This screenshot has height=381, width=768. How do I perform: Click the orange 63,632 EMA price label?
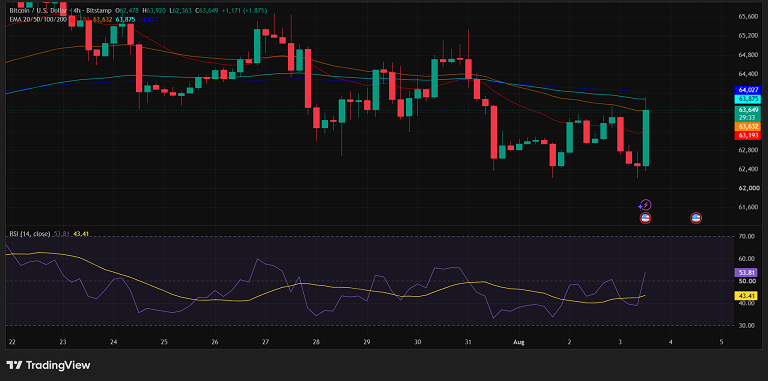click(x=747, y=126)
